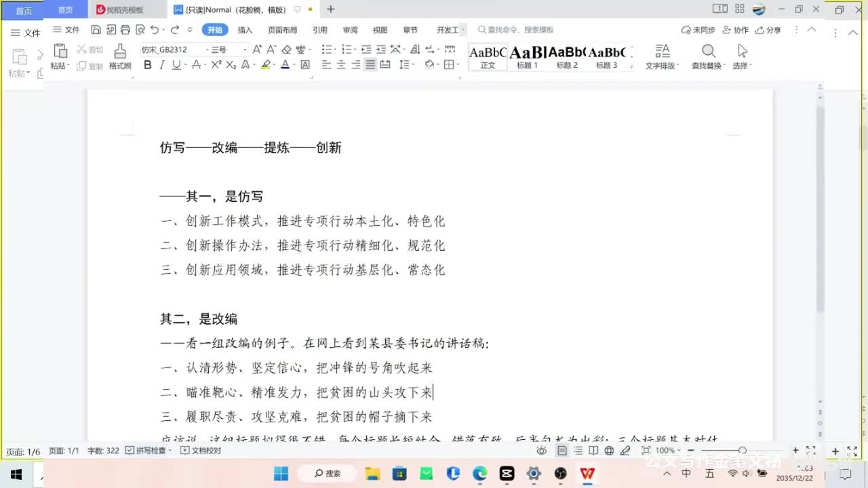Switch to the 章节 Chapter tab
The height and width of the screenshot is (488, 868).
tap(410, 30)
